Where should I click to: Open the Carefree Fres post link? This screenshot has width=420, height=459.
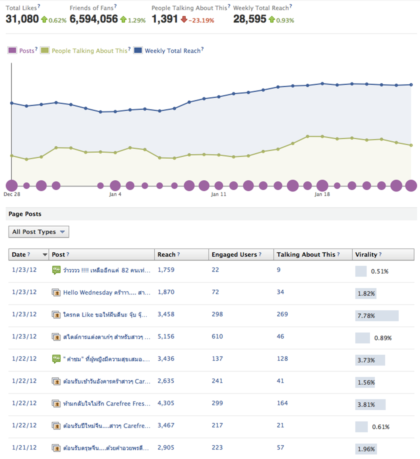[x=107, y=403]
